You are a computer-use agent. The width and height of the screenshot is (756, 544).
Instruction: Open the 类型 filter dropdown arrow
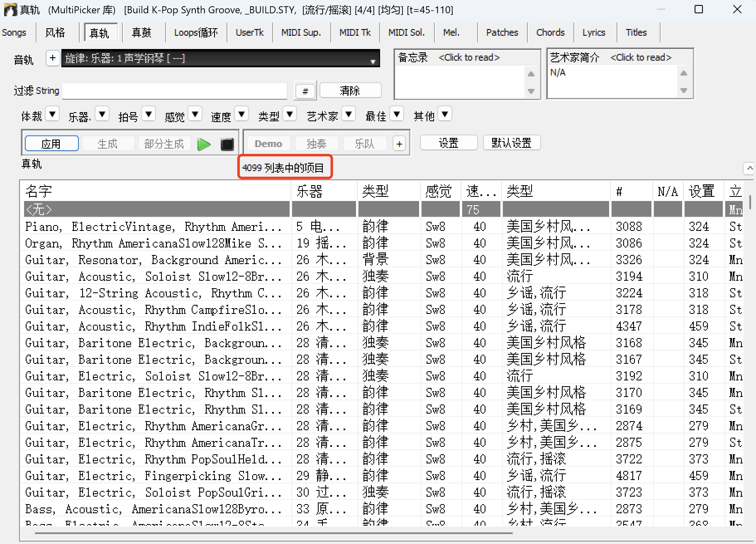tap(290, 114)
